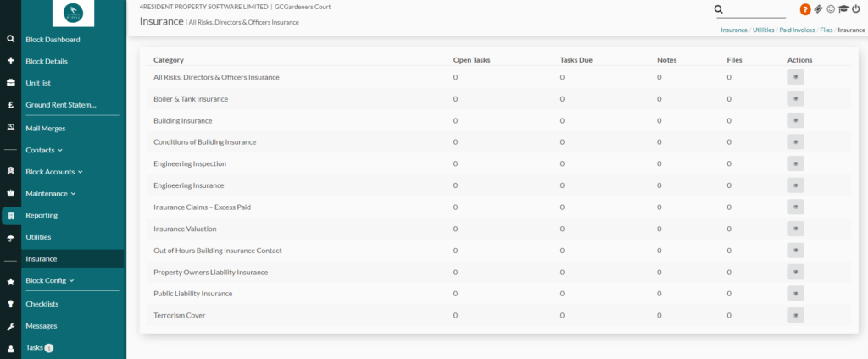Open Block Dashboard in sidebar
The width and height of the screenshot is (868, 359).
(53, 40)
